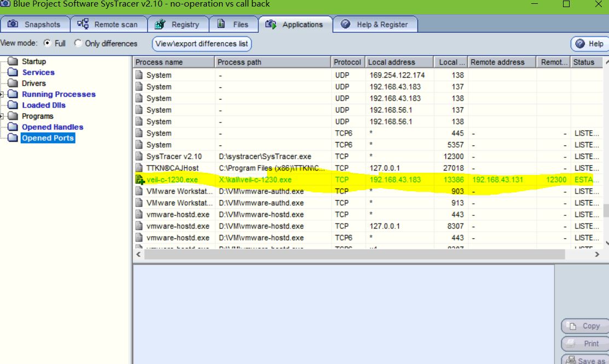Switch to the Files tab
The width and height of the screenshot is (609, 364).
point(234,24)
